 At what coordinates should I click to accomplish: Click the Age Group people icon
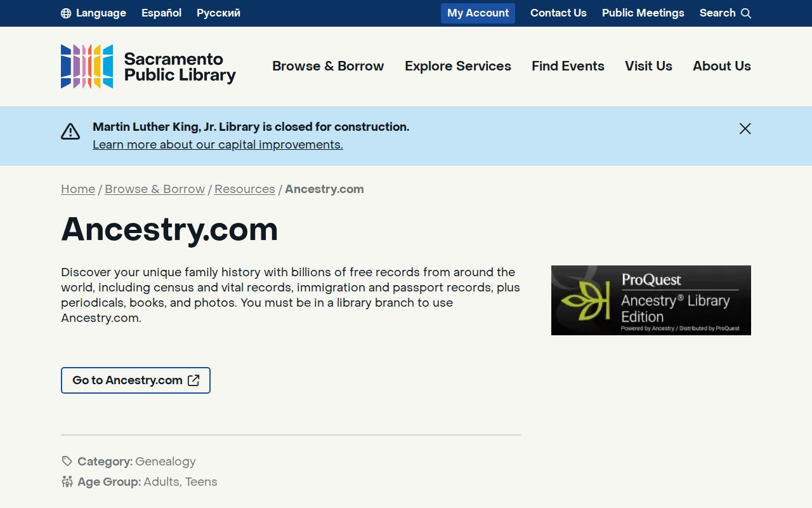[67, 481]
